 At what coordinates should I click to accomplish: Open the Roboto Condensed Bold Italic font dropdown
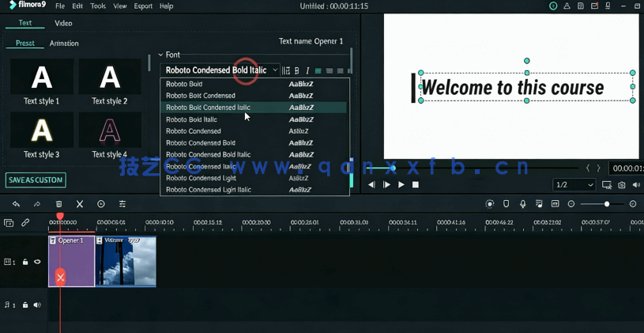click(220, 70)
